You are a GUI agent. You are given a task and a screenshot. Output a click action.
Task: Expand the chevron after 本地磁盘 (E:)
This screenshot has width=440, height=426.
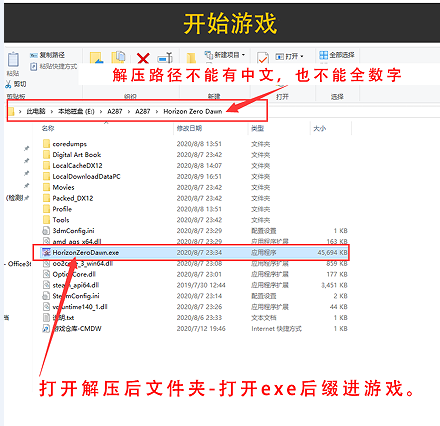[101, 111]
